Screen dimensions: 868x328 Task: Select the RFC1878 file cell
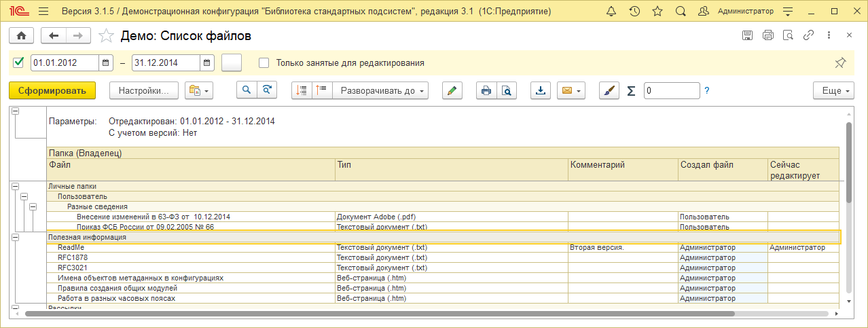point(192,258)
